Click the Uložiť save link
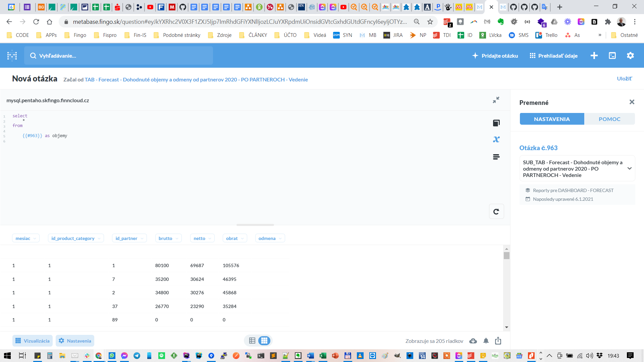This screenshot has height=362, width=644. pyautogui.click(x=624, y=78)
